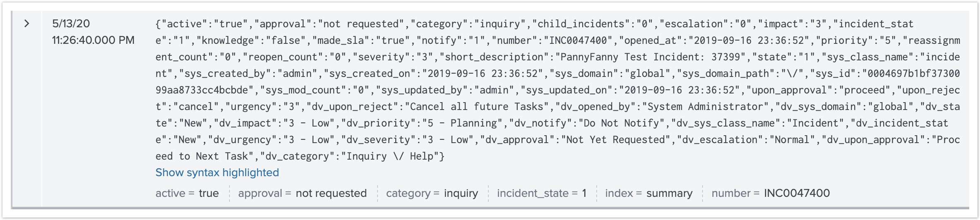Click the approval field name label
This screenshot has width=980, height=220.
coord(260,193)
